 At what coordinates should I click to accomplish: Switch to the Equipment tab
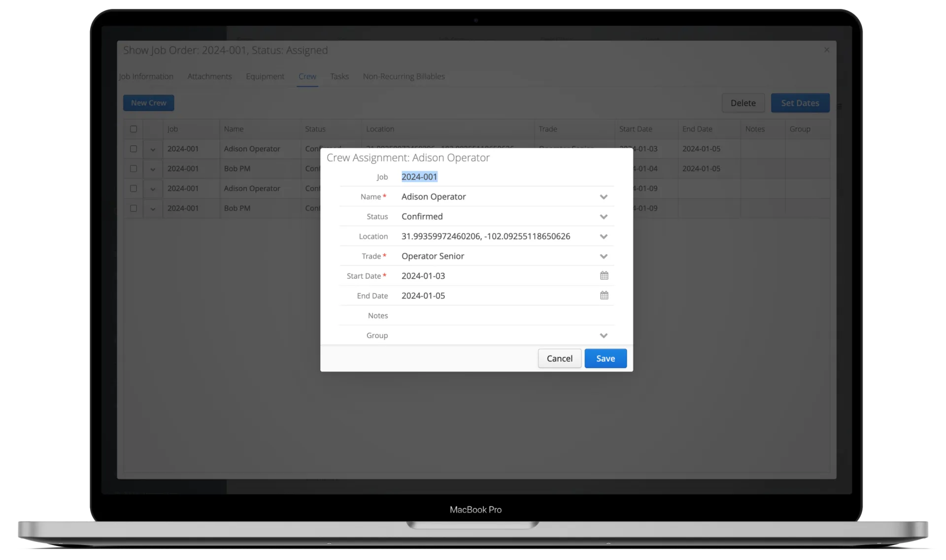(x=265, y=76)
